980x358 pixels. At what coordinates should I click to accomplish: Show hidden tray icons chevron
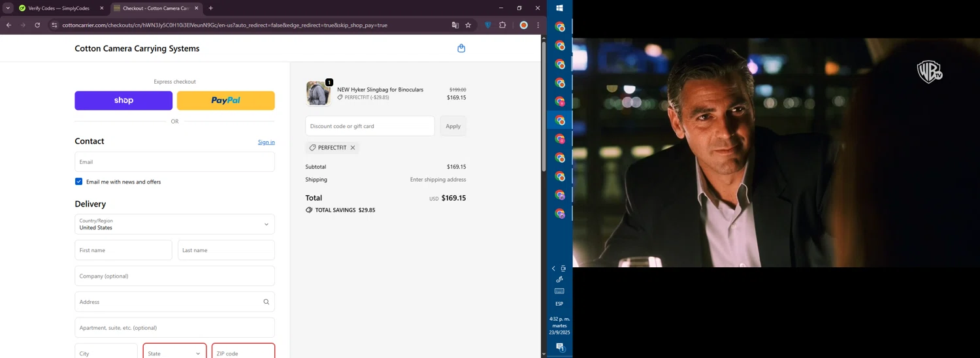(553, 268)
